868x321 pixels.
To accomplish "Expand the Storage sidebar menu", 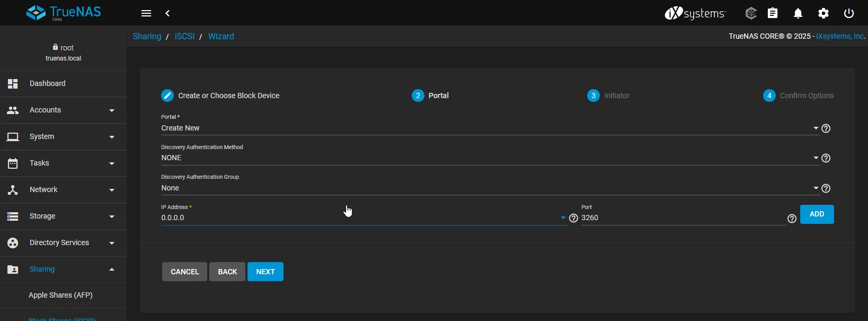I will click(x=63, y=216).
